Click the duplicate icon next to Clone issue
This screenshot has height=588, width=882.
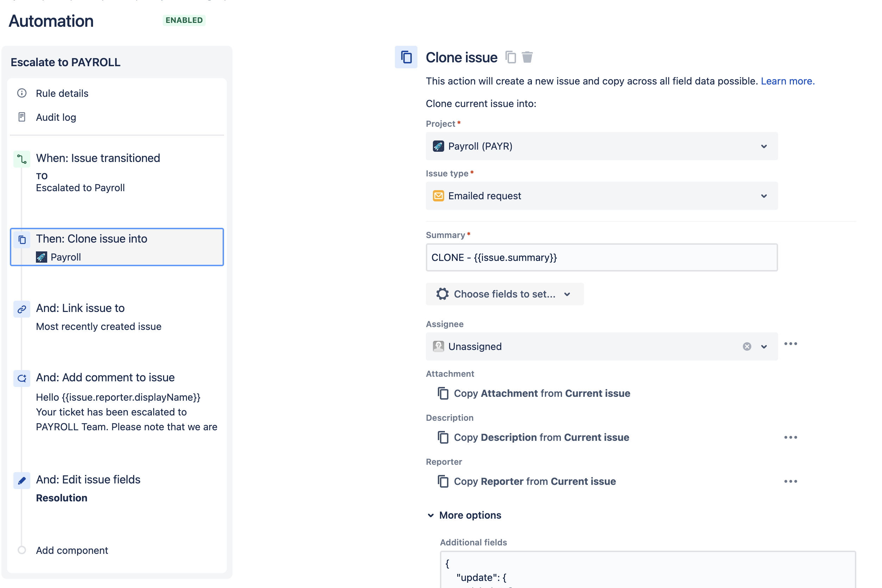[x=511, y=57]
